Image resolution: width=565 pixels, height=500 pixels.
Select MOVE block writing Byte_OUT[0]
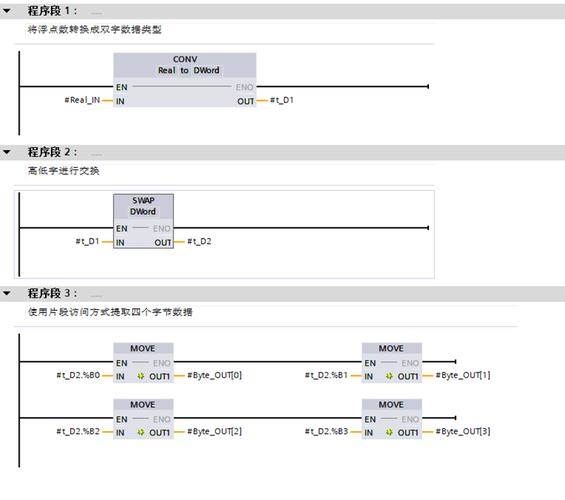point(143,362)
